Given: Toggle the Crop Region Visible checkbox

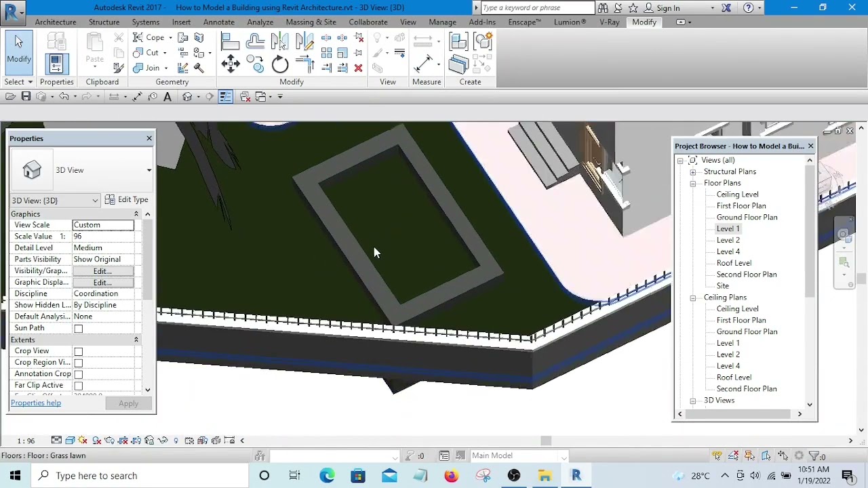Looking at the screenshot, I should point(79,363).
